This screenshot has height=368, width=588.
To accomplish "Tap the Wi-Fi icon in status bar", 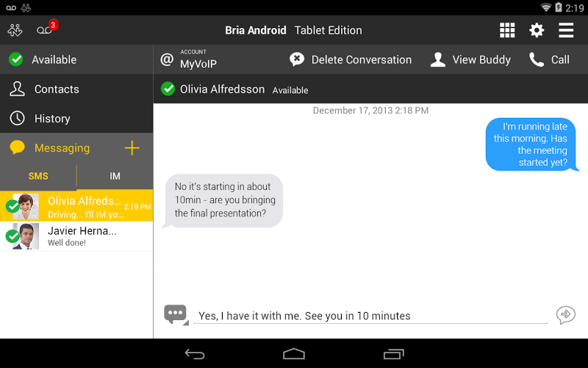I will tap(545, 7).
